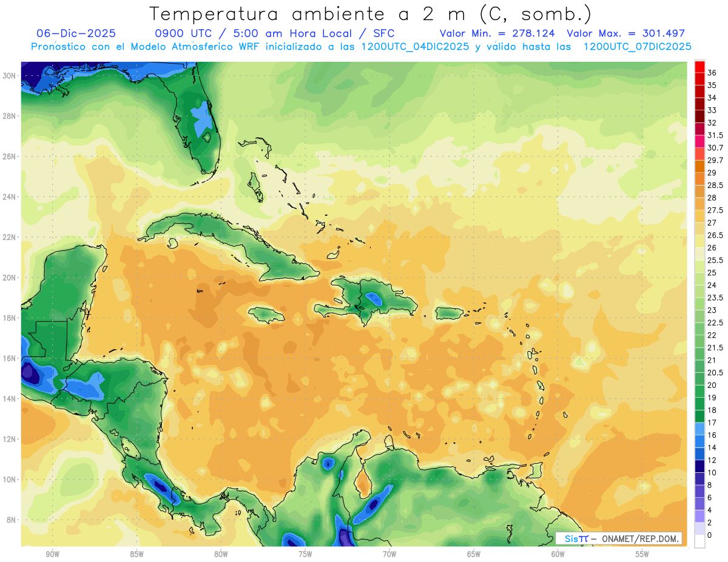This screenshot has height=562, width=728.
Task: Click the island of Jamaica on the map
Action: [x=267, y=314]
